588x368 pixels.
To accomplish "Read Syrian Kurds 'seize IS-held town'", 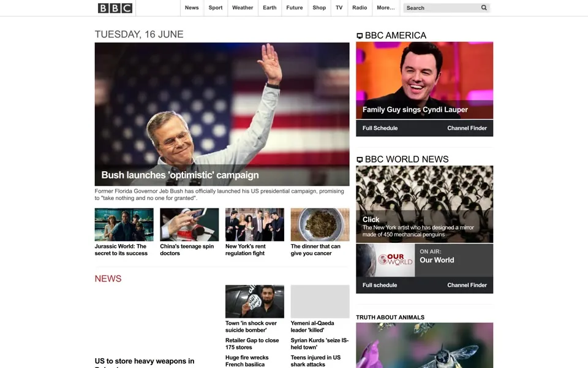I will click(x=320, y=343).
